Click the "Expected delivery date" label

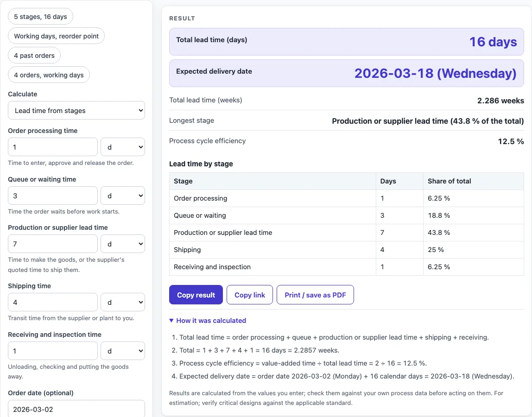(214, 71)
